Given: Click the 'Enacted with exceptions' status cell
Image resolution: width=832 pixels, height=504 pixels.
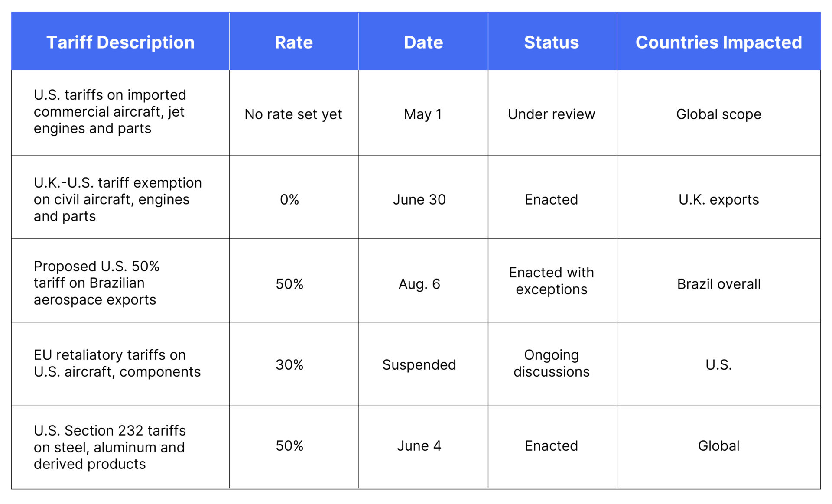Looking at the screenshot, I should (x=551, y=280).
